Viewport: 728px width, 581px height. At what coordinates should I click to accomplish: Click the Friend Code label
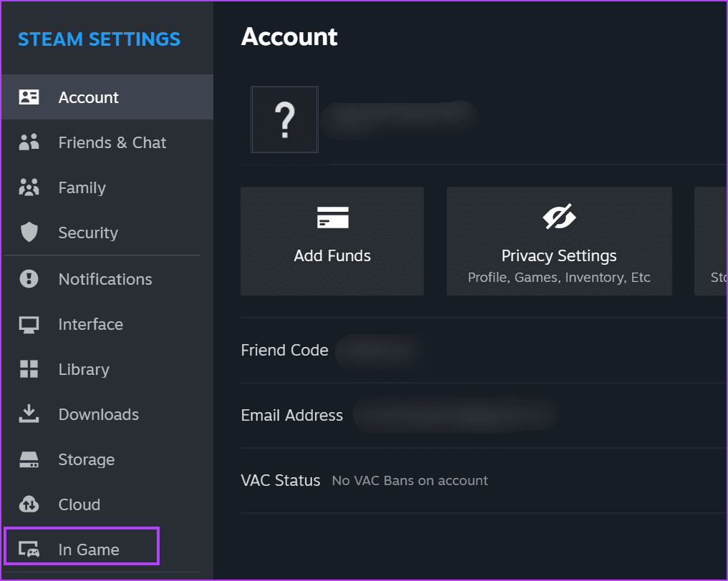(x=285, y=350)
